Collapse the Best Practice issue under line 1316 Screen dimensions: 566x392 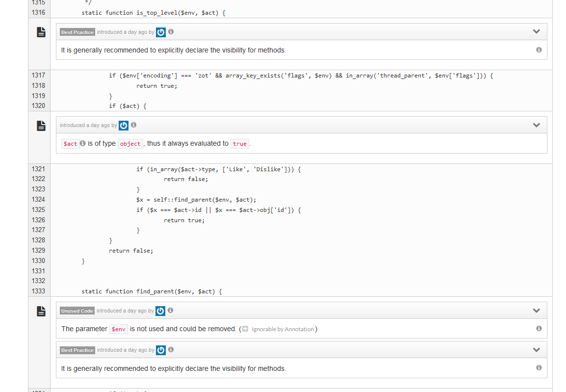536,31
